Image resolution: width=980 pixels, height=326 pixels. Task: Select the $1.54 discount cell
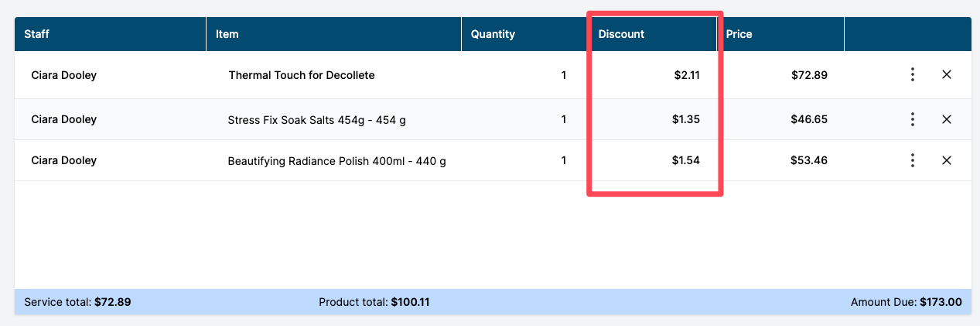tap(686, 160)
